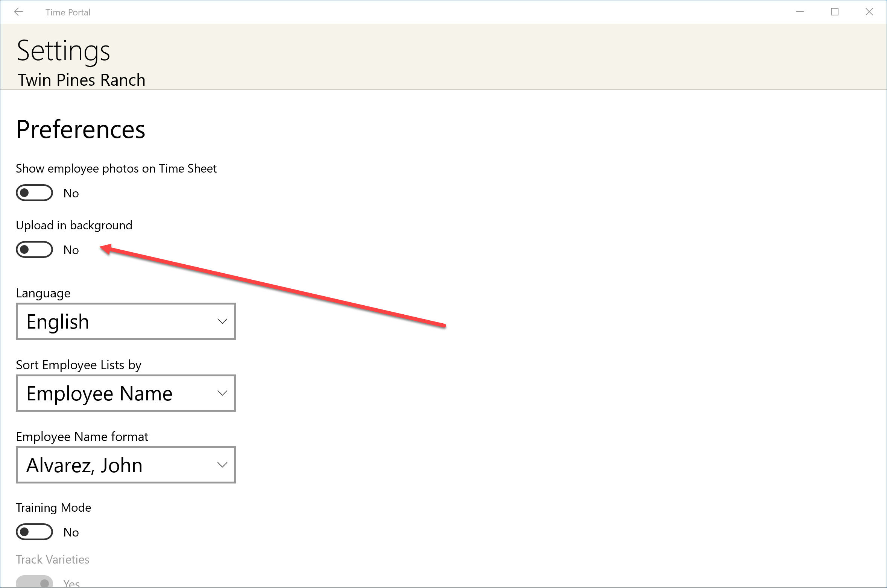Click the Preferences heading

[81, 130]
